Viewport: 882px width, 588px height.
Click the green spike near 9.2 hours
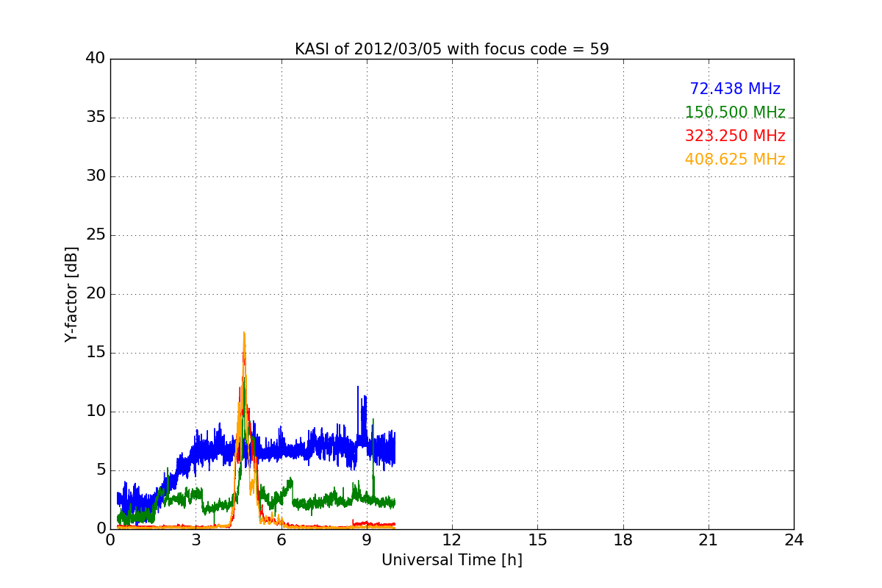[x=373, y=423]
